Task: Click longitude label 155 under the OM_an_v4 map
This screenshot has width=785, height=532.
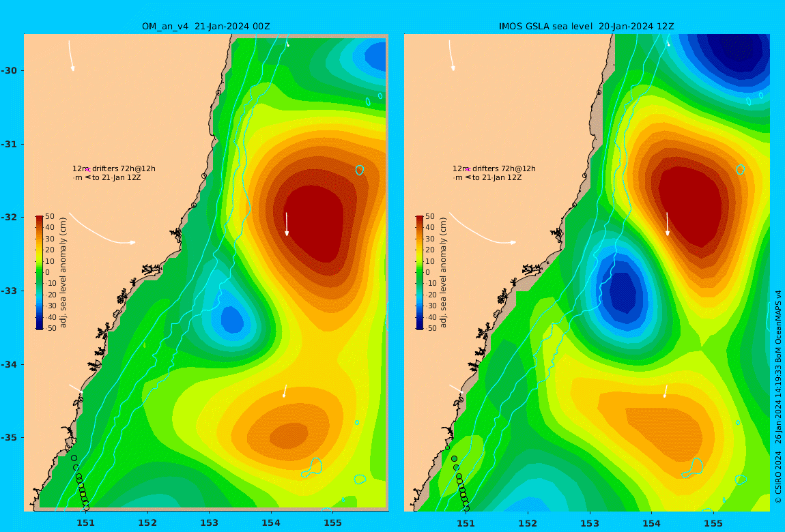Action: pyautogui.click(x=332, y=523)
